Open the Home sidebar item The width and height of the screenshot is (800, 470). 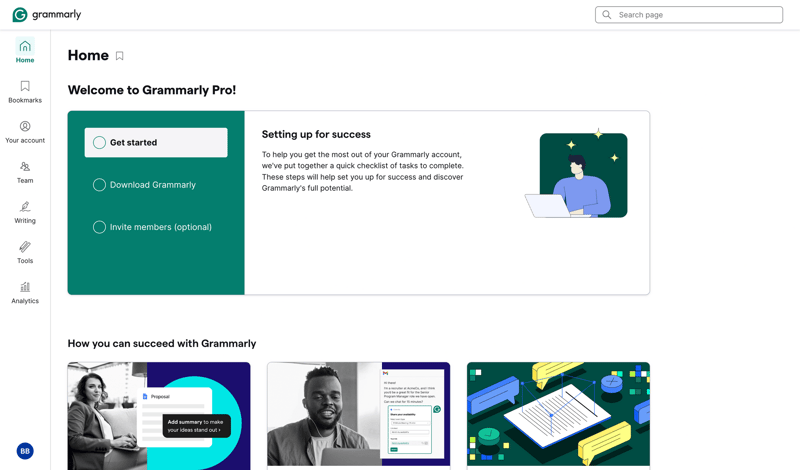click(24, 51)
